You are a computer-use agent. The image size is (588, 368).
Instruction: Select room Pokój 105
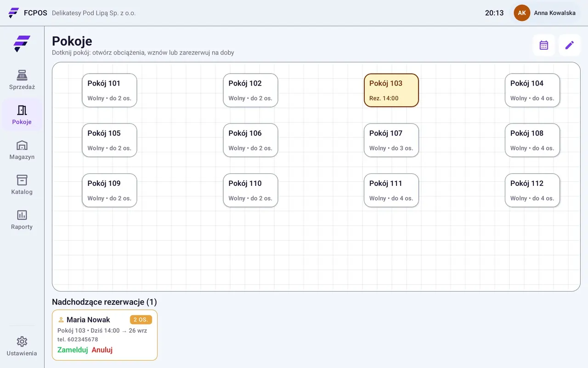[109, 140]
